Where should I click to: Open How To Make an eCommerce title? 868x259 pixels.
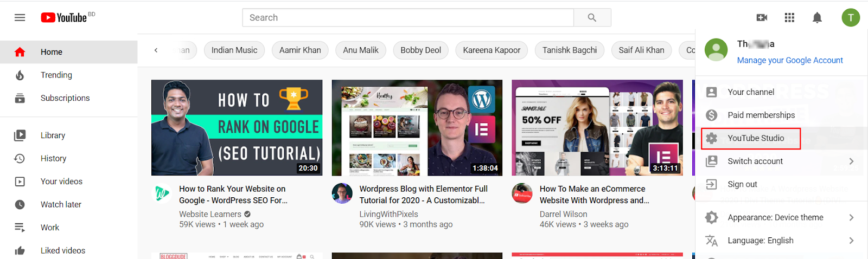(x=594, y=195)
